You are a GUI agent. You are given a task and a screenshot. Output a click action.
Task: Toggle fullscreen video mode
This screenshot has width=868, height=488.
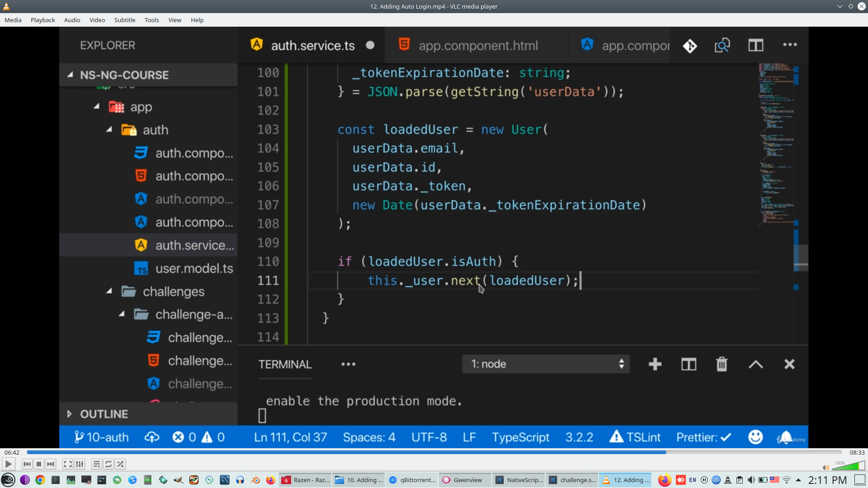[x=67, y=464]
